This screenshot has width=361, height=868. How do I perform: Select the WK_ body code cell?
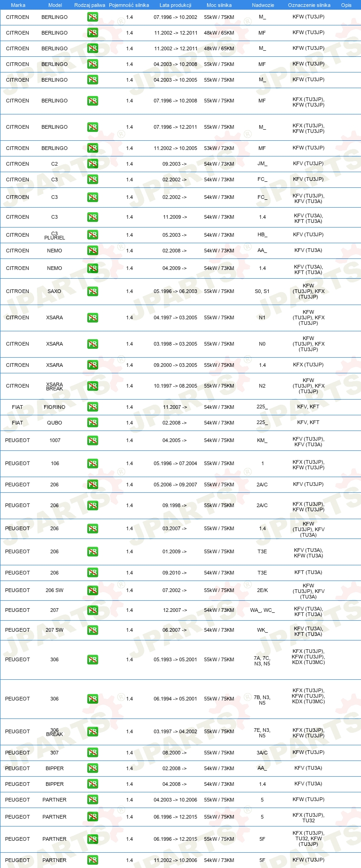(x=262, y=630)
